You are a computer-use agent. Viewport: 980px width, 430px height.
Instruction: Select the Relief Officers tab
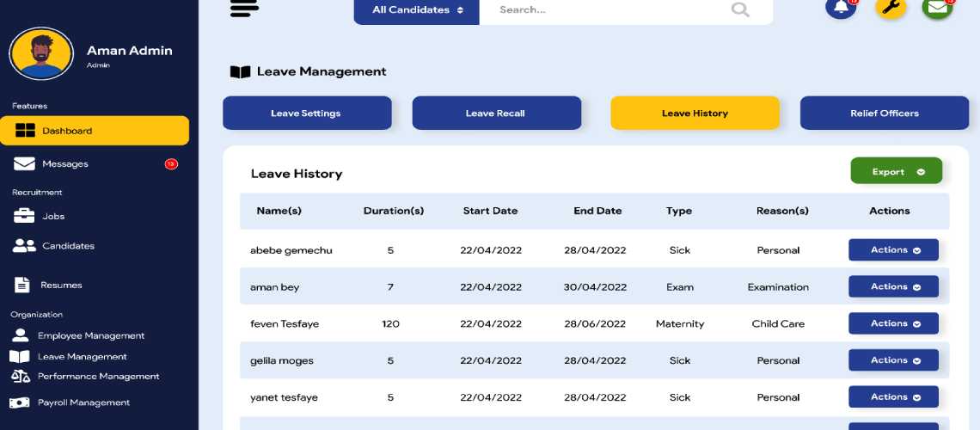click(884, 114)
